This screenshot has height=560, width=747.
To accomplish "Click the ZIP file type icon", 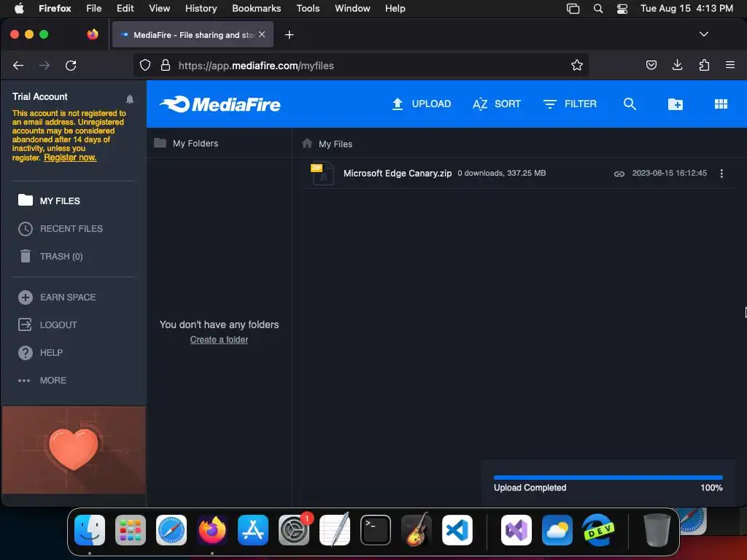I will [322, 174].
